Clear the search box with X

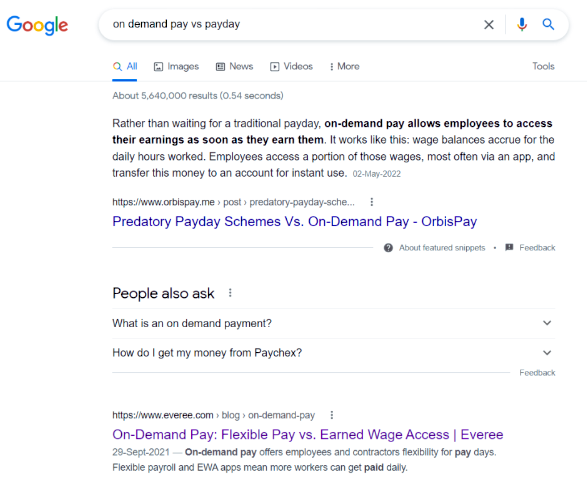[x=489, y=25]
